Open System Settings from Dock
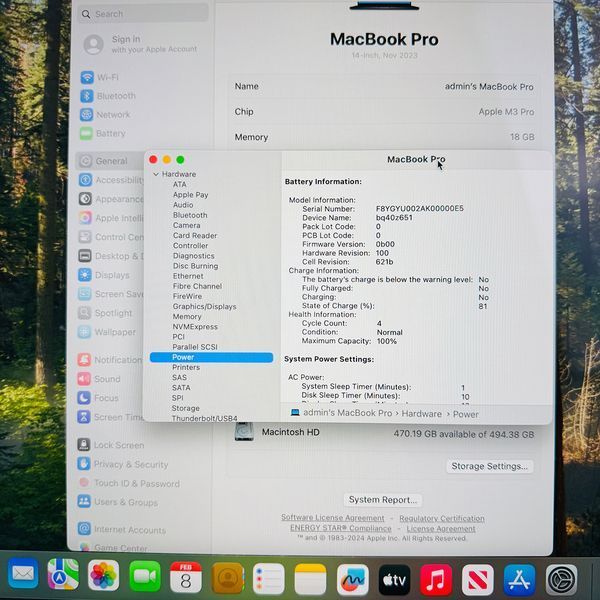600x600 pixels. [x=561, y=580]
